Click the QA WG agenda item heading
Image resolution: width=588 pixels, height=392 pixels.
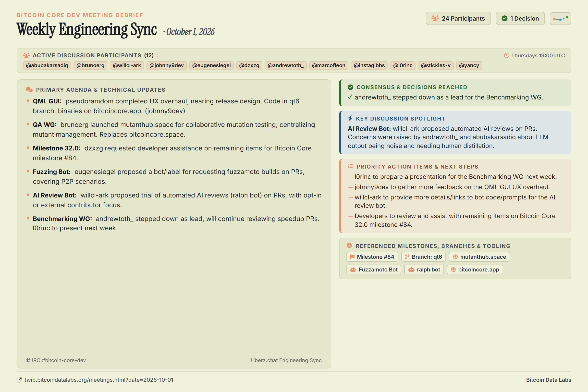click(45, 124)
